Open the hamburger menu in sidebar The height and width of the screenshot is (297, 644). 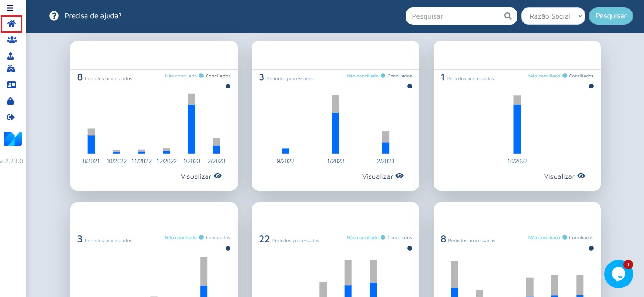(11, 8)
